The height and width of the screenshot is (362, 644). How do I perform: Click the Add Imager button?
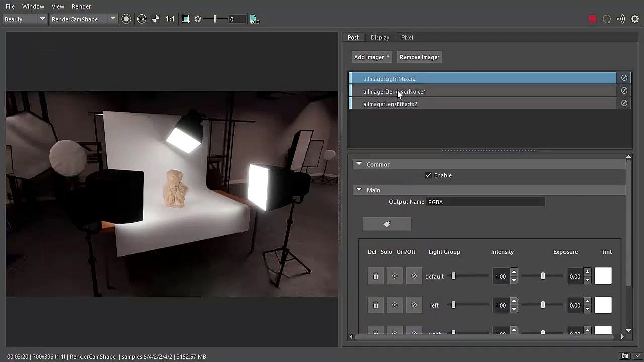coord(372,57)
